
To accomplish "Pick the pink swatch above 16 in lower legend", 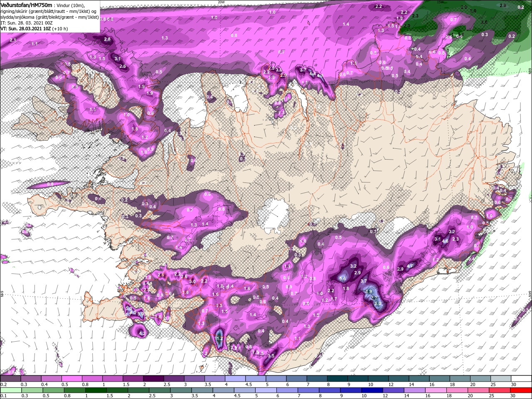I will coord(436,390).
